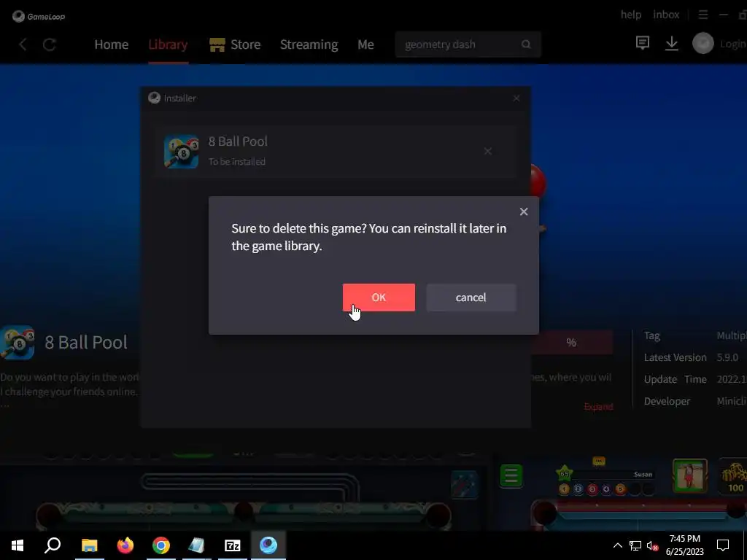Confirm deletion with the OK button
The image size is (747, 560).
pos(379,297)
